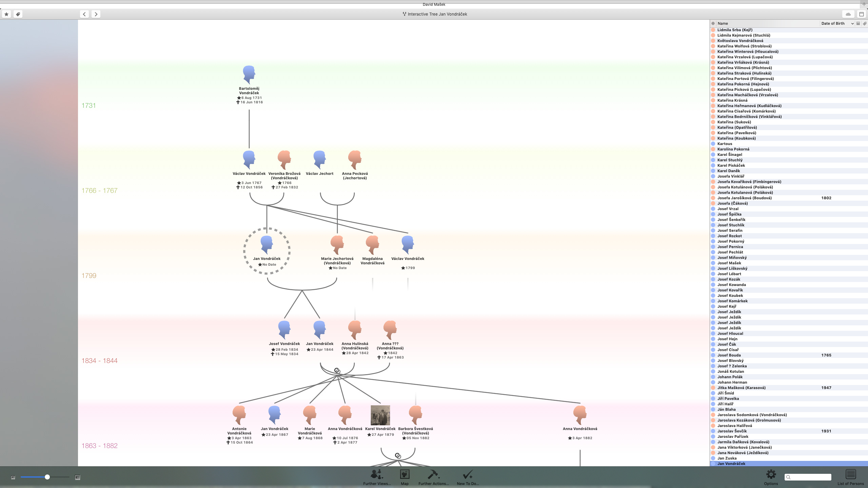868x488 pixels.
Task: Click the plus button at top right
Action: (864, 4)
